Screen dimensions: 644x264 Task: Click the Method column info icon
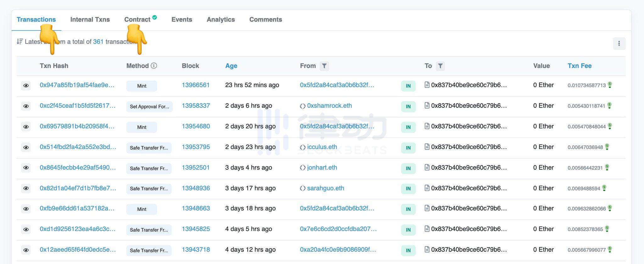(x=154, y=66)
